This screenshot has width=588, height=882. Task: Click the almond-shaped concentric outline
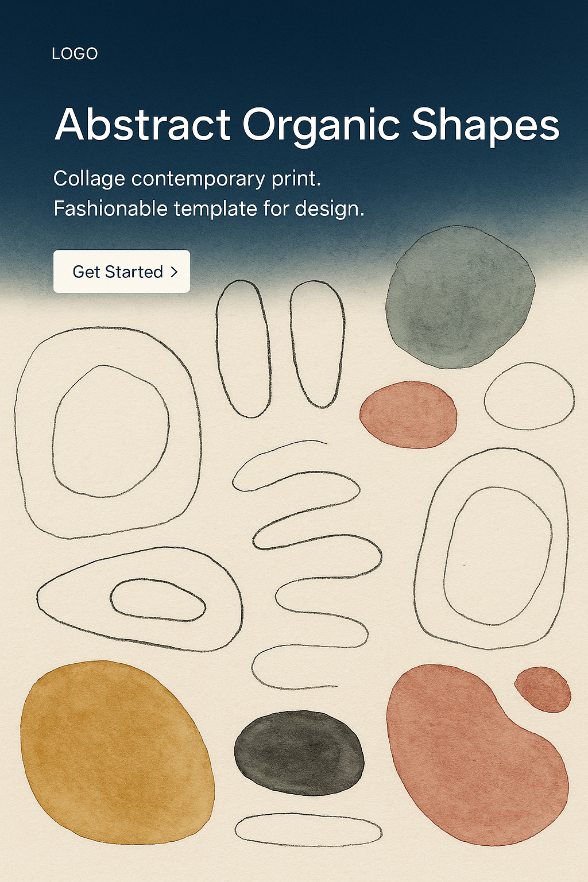140,599
